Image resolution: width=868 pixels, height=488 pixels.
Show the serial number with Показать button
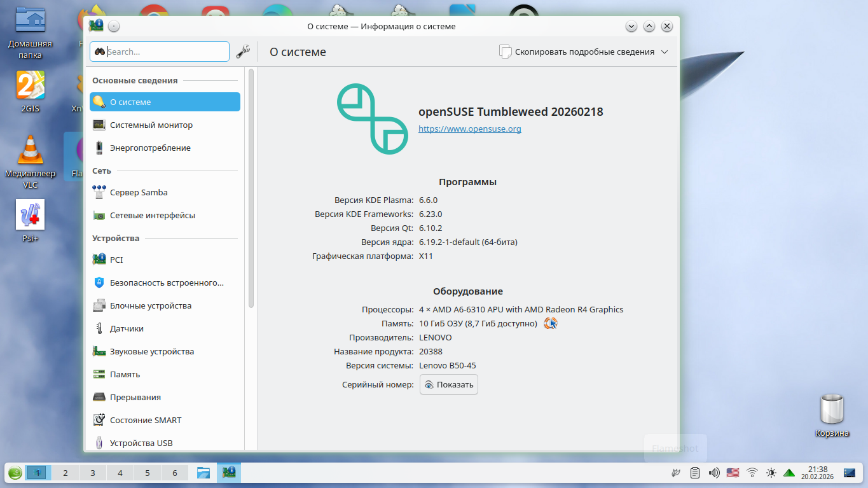click(449, 384)
